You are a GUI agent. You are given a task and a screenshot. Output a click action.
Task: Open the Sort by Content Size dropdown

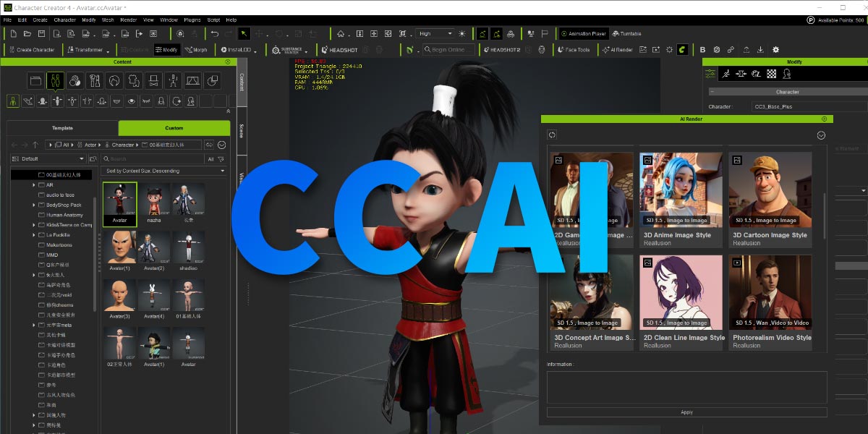[x=165, y=171]
